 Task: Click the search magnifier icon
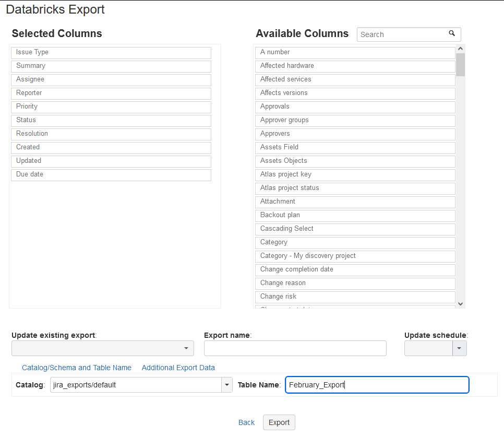click(452, 33)
